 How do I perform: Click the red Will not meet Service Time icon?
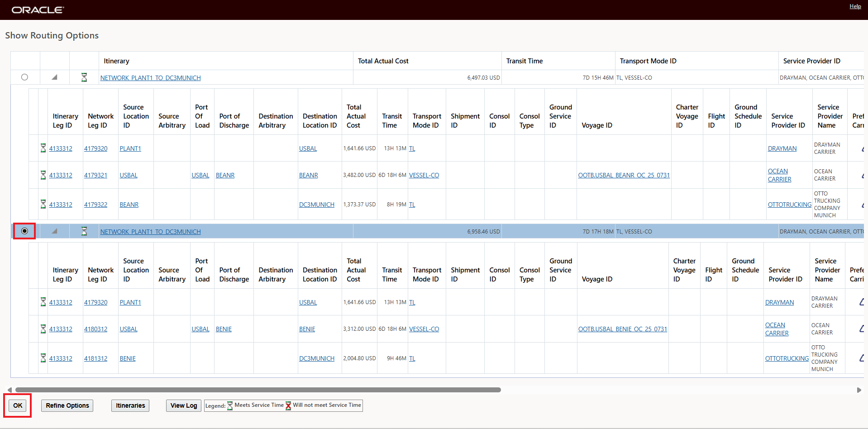[288, 405]
